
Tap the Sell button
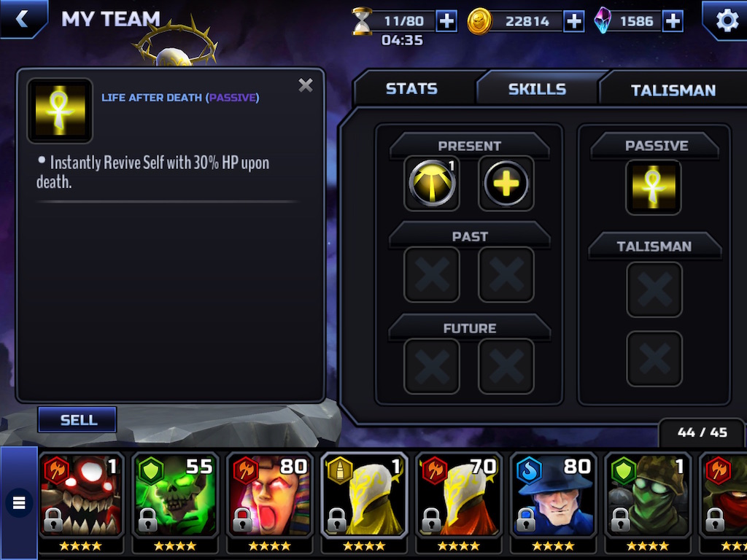tap(77, 420)
